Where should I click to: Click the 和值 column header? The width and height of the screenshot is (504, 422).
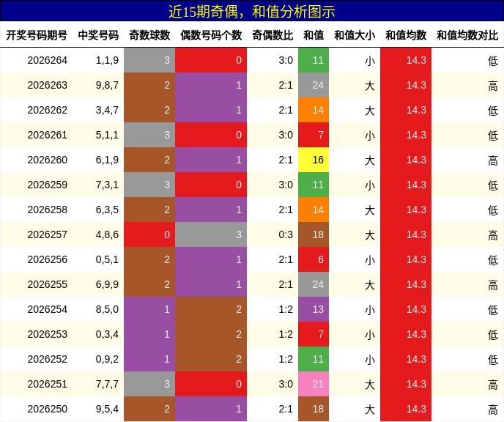click(314, 35)
